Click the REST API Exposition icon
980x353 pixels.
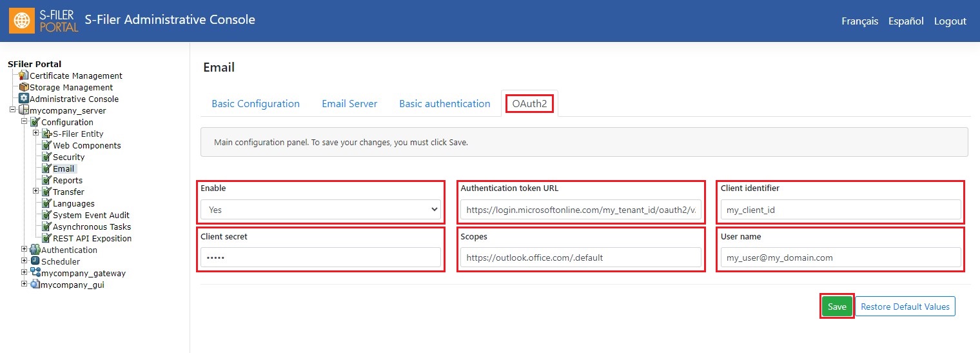[47, 238]
